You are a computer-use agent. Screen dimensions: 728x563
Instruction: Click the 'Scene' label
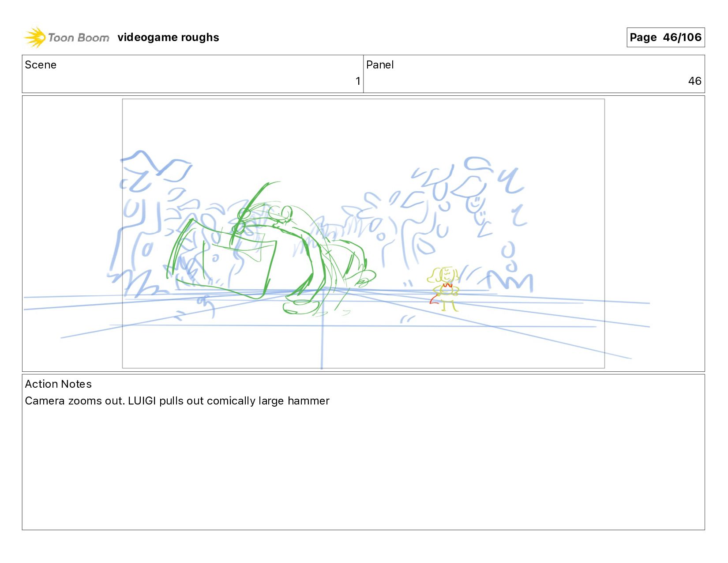click(x=41, y=65)
